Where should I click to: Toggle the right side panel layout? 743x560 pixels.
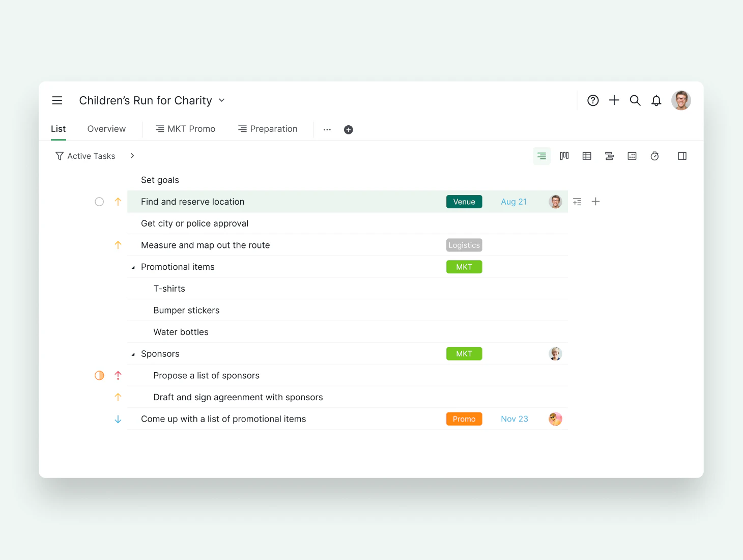click(682, 156)
